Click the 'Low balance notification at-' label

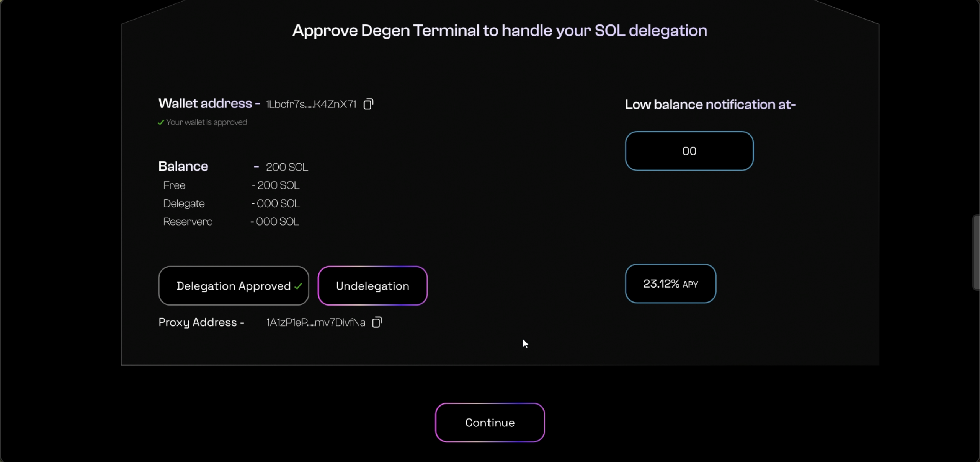pyautogui.click(x=710, y=104)
